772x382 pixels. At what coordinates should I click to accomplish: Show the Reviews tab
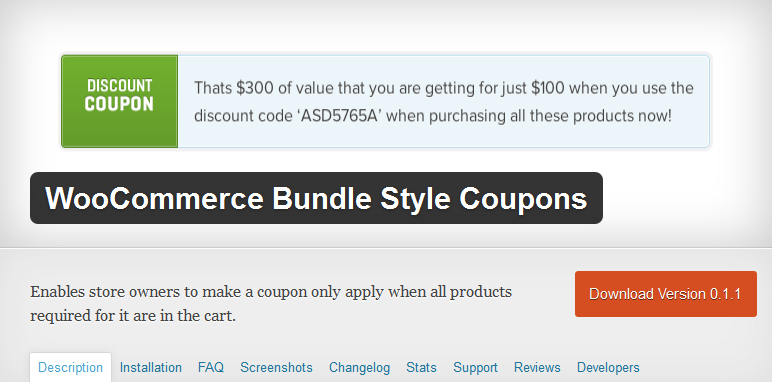click(537, 368)
